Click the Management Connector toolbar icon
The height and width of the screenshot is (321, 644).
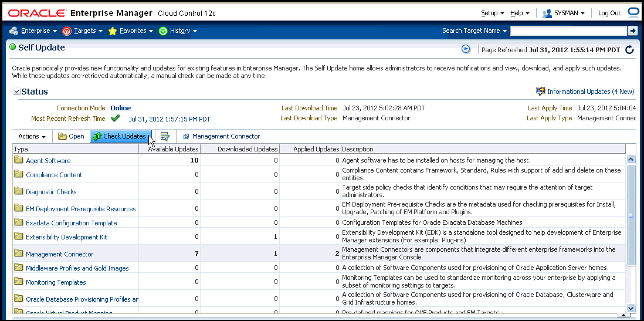point(186,136)
